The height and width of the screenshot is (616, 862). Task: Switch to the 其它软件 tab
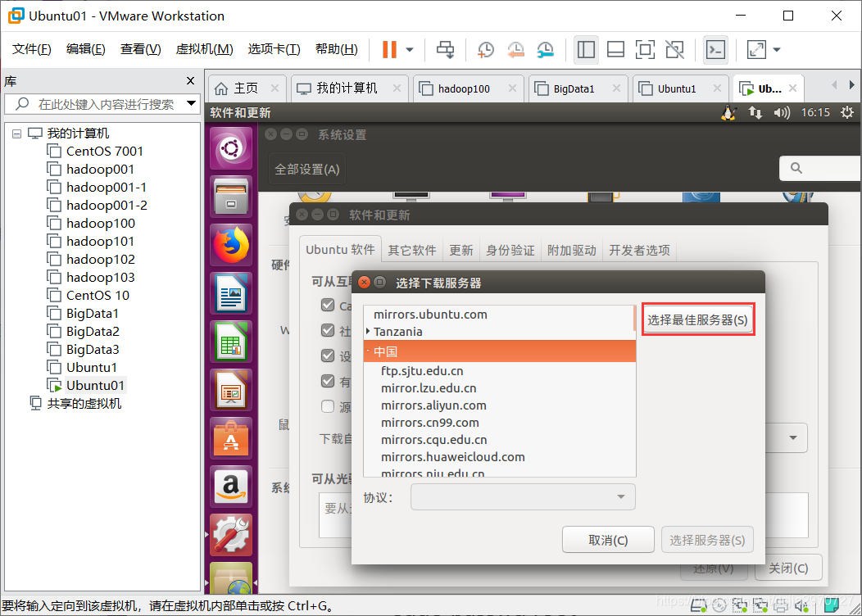coord(412,251)
